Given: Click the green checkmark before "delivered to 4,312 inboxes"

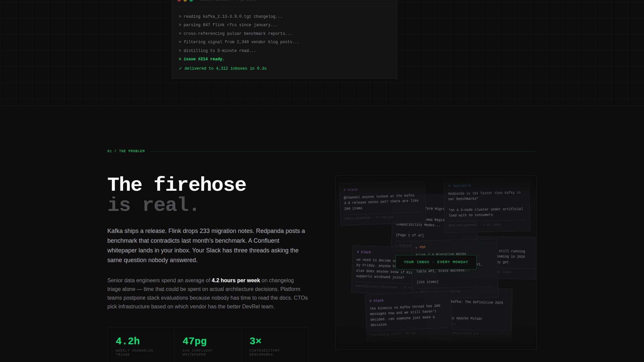Looking at the screenshot, I should pyautogui.click(x=180, y=68).
